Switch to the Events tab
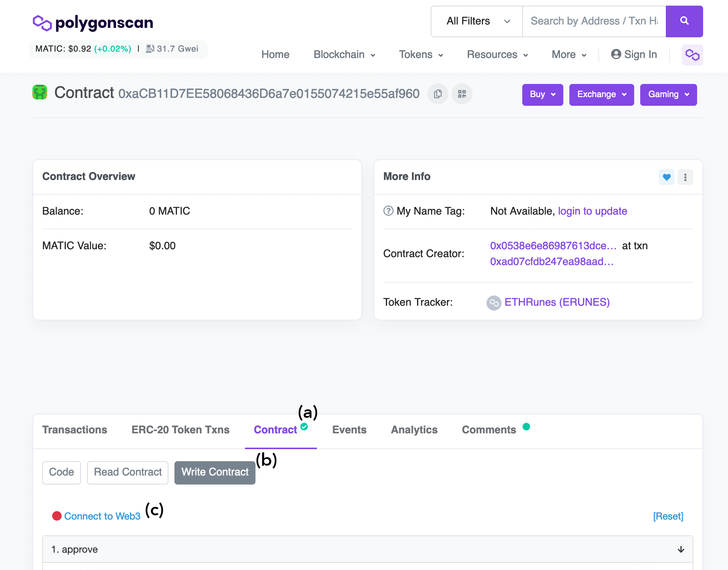This screenshot has width=728, height=570. click(349, 430)
